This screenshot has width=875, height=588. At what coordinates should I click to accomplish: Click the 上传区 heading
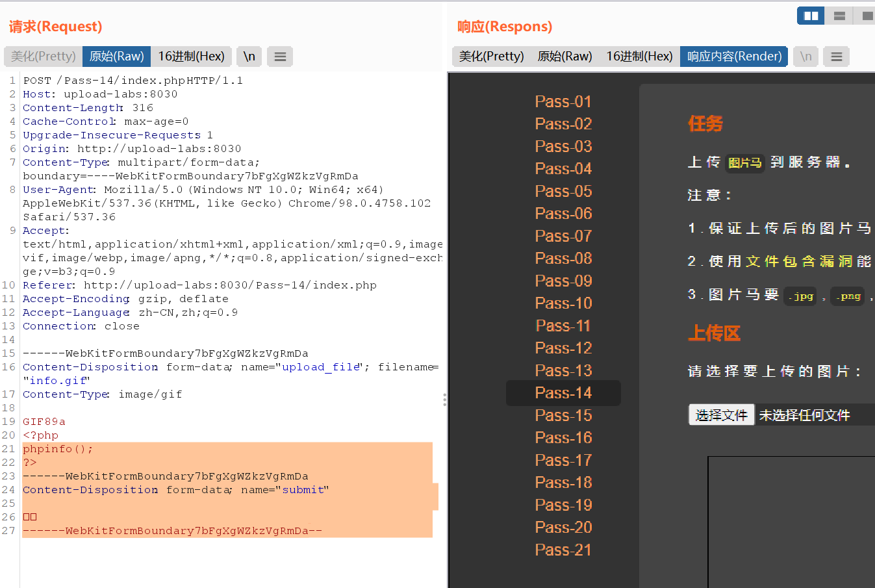pos(714,333)
